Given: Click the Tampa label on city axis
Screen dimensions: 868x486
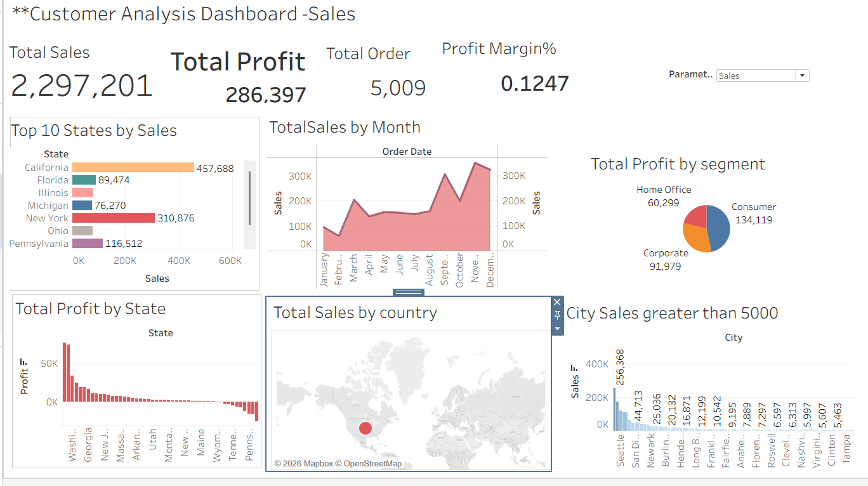Looking at the screenshot, I should click(846, 449).
